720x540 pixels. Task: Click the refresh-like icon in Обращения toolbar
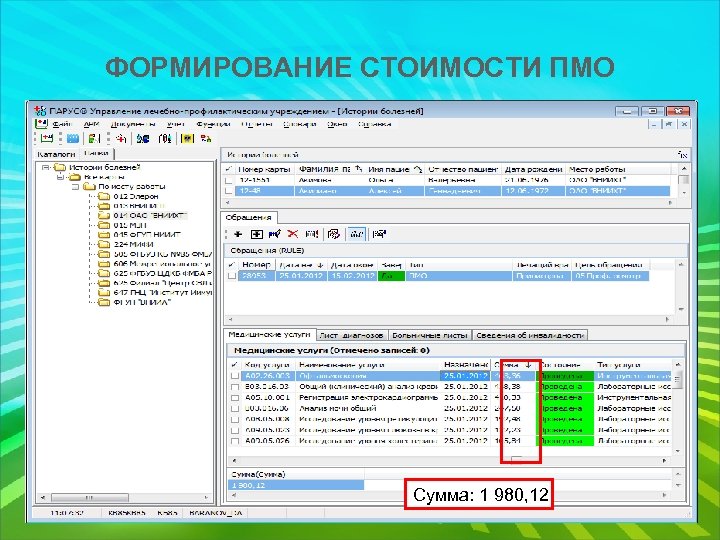click(x=334, y=234)
